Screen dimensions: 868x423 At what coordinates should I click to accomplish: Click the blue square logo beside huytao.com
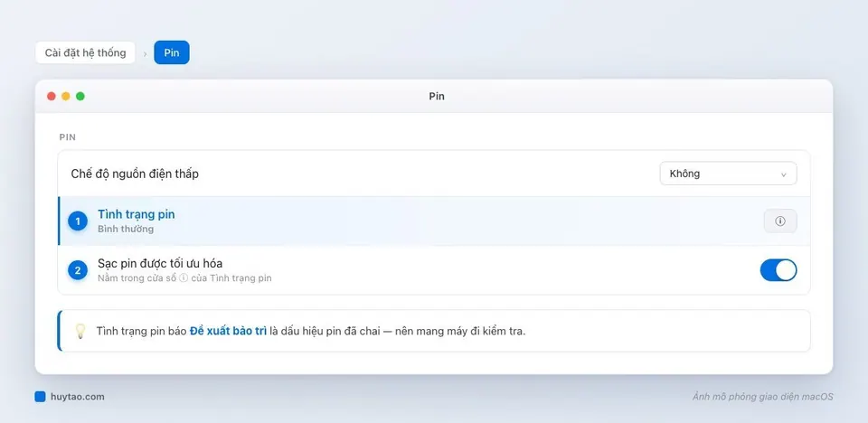(40, 397)
